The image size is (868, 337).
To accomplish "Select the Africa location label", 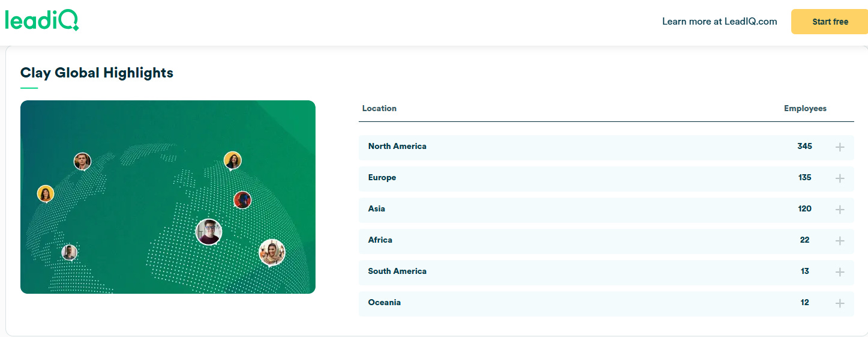I will (380, 240).
